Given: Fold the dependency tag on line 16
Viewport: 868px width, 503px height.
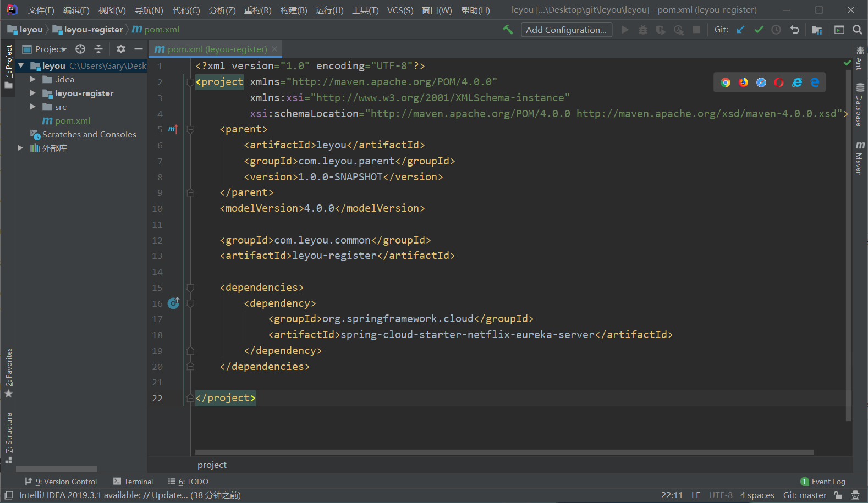Looking at the screenshot, I should click(x=190, y=303).
